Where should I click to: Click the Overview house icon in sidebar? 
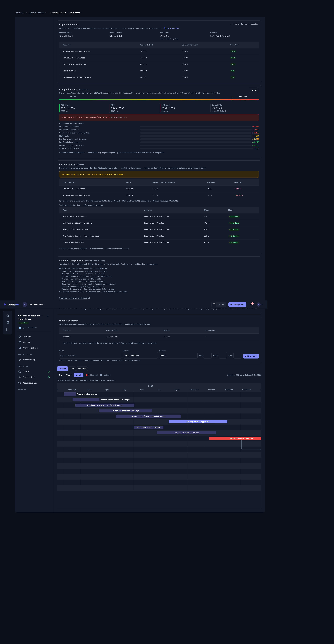[20, 337]
